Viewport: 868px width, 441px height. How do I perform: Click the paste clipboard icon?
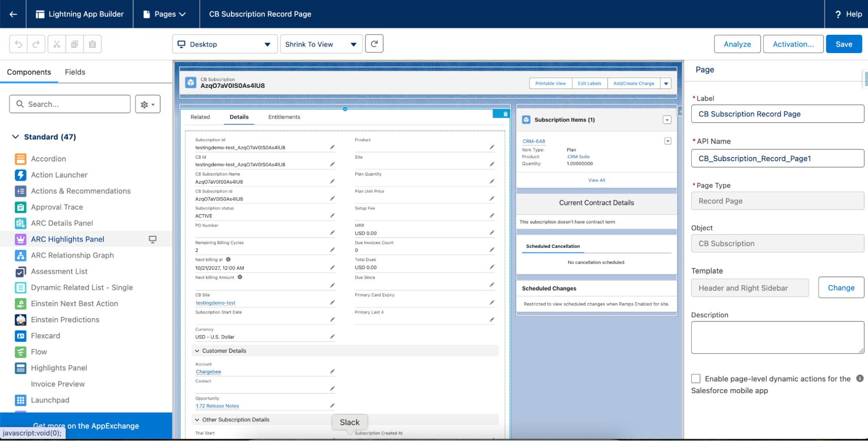coord(92,44)
